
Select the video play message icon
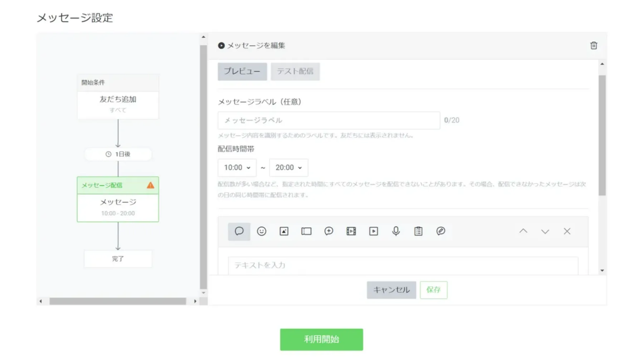point(374,231)
